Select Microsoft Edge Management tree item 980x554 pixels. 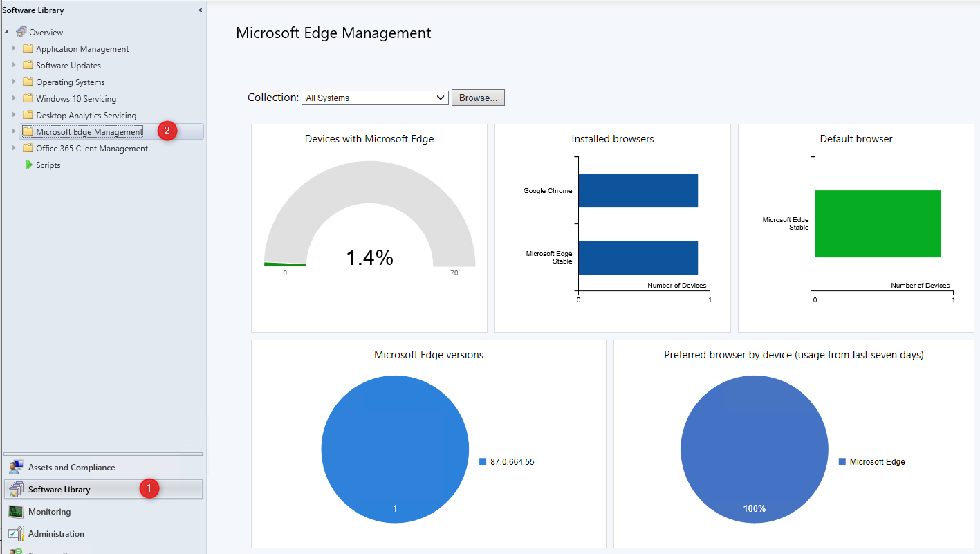[89, 132]
